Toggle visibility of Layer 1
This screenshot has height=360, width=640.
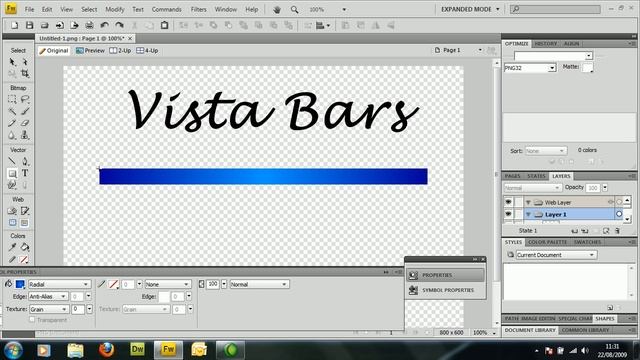click(x=508, y=214)
